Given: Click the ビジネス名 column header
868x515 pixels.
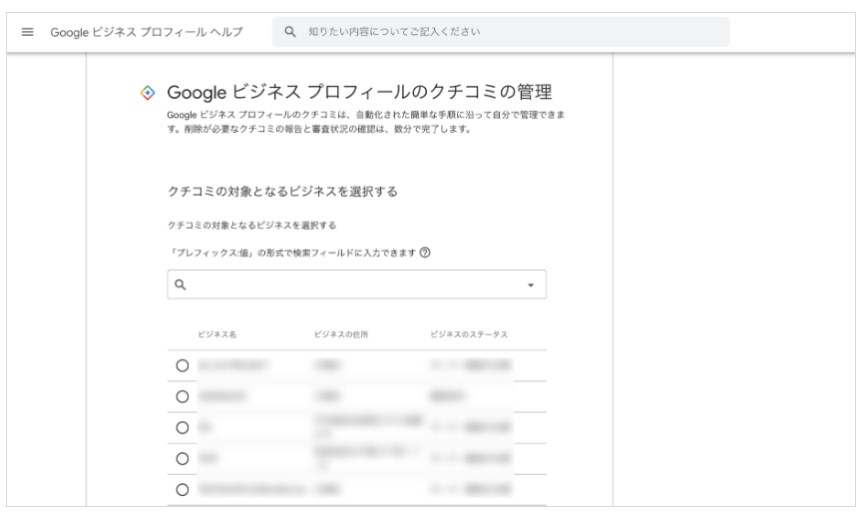Looking at the screenshot, I should tap(217, 334).
